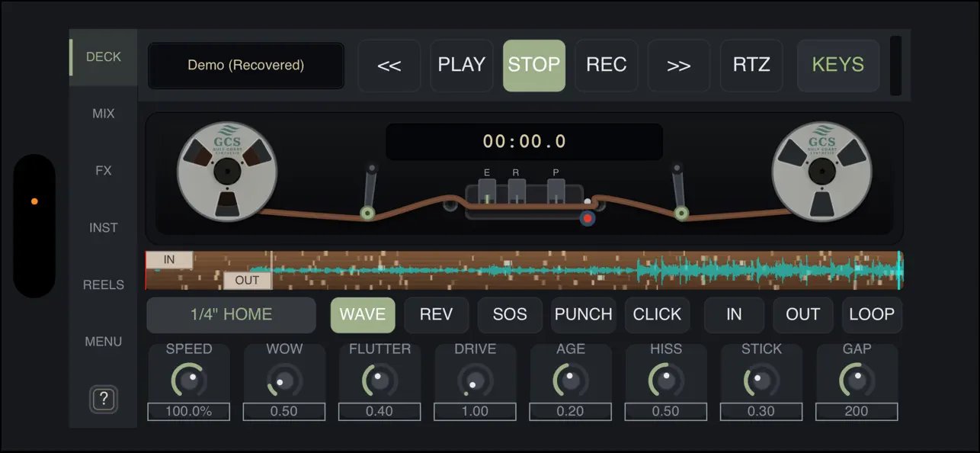
Task: Switch to the DECK tab
Action: (x=104, y=57)
